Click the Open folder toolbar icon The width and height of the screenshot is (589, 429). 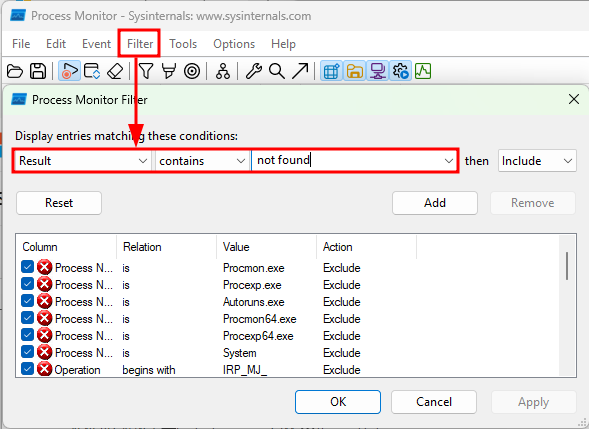(15, 71)
